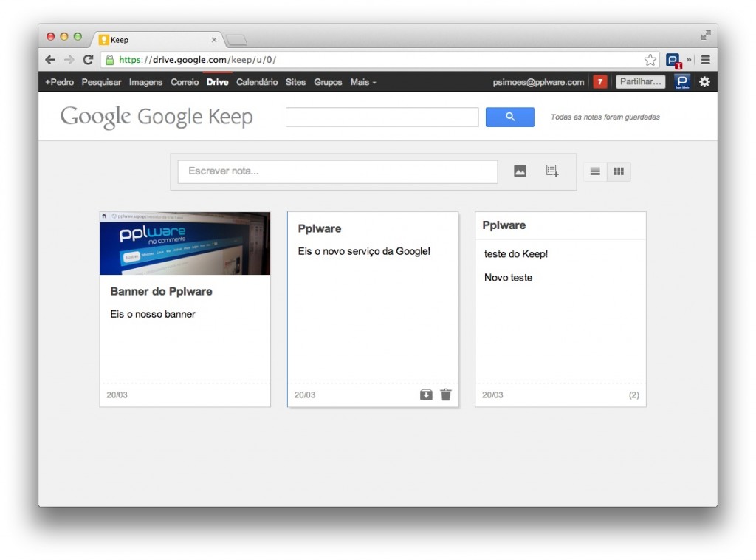Focus the Keep search input field
This screenshot has width=756, height=560.
382,117
